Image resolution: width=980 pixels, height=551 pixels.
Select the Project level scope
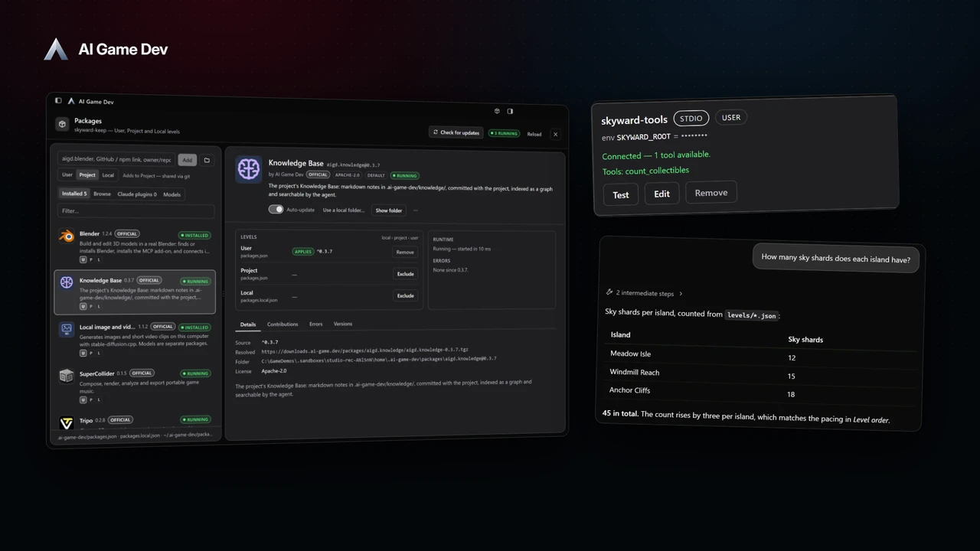pyautogui.click(x=87, y=174)
